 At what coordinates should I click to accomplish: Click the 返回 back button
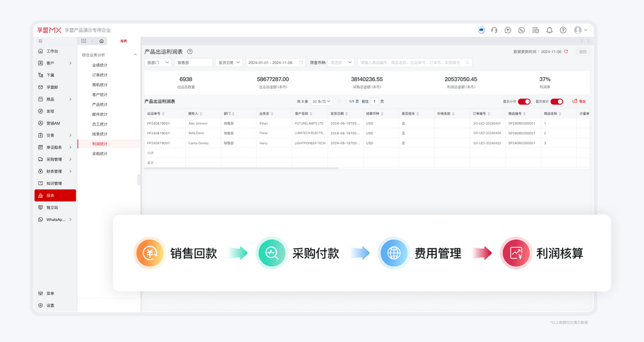[x=582, y=52]
